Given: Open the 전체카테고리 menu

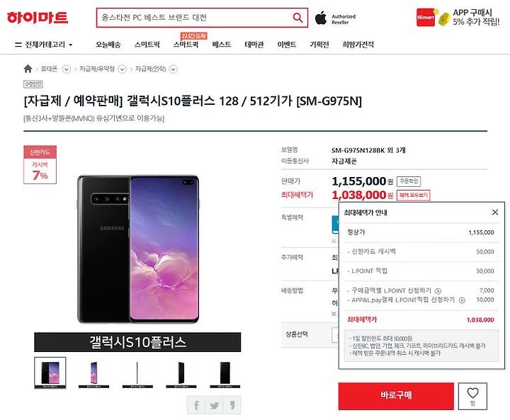Looking at the screenshot, I should (x=44, y=45).
